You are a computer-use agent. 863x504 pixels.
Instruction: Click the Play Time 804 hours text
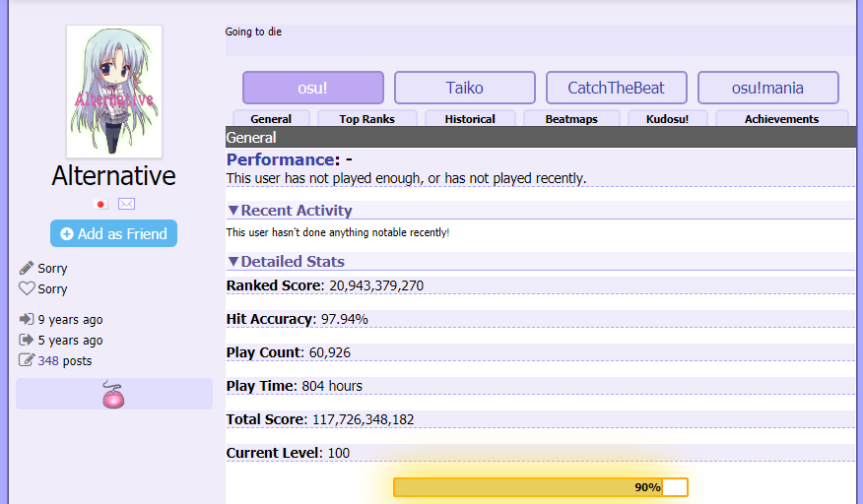[x=295, y=386]
